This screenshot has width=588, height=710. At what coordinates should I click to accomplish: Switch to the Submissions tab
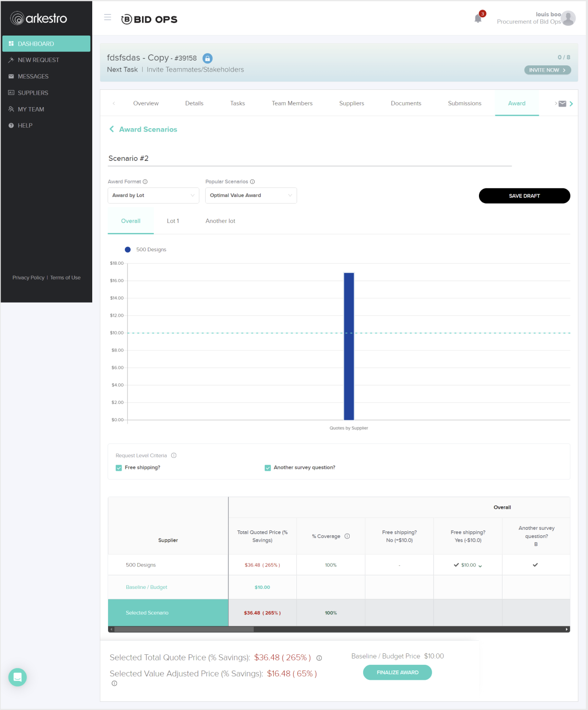click(x=464, y=103)
